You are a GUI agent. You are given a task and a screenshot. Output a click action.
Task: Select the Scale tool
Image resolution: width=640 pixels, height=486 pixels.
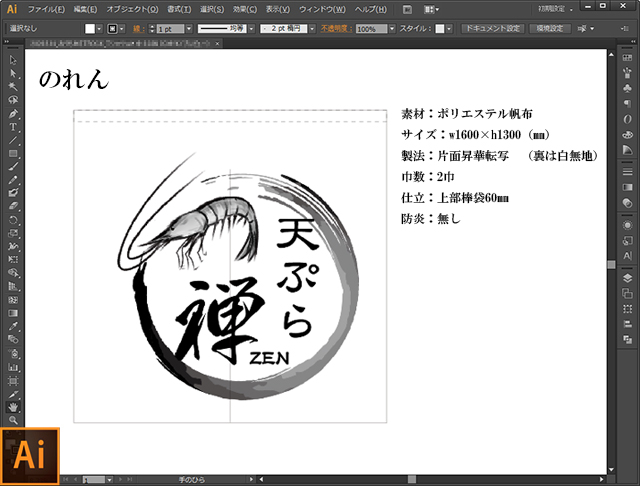(13, 233)
